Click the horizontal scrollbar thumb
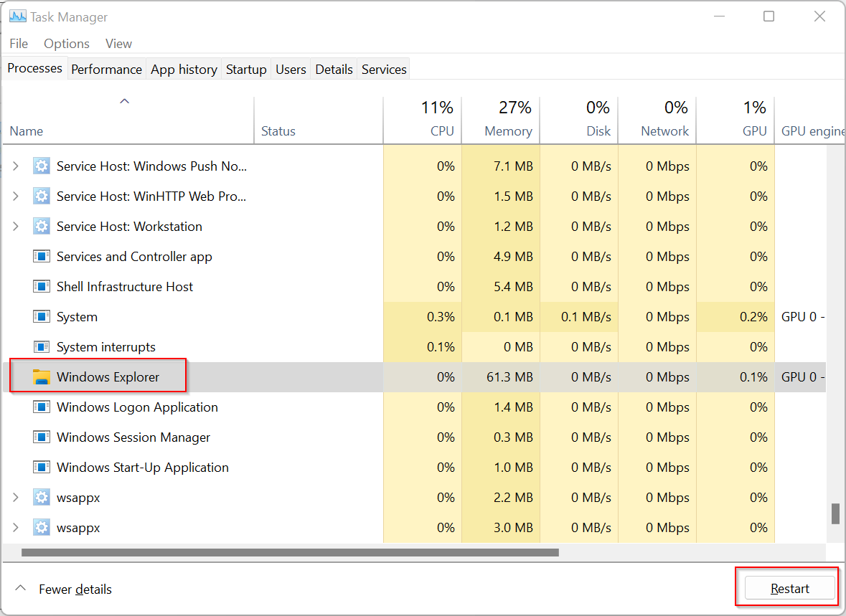Image resolution: width=846 pixels, height=616 pixels. [291, 552]
